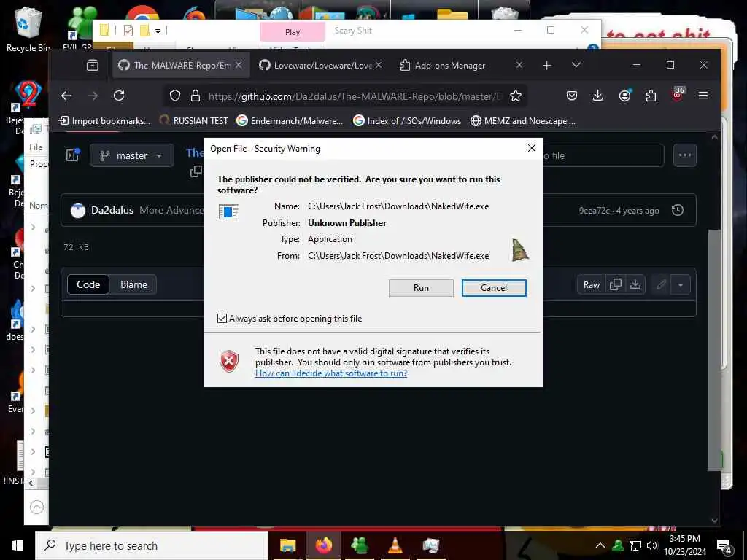Open edit options dropdown arrow next to pencil
This screenshot has height=560, width=747.
(681, 285)
